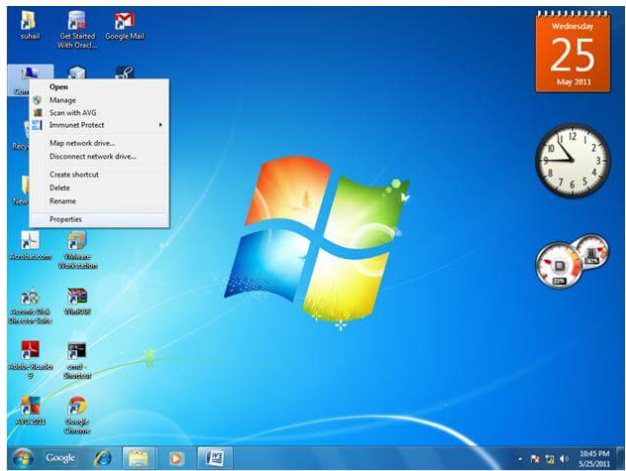
Task: Select the AVG 2011 desktop shortcut
Action: click(x=30, y=410)
